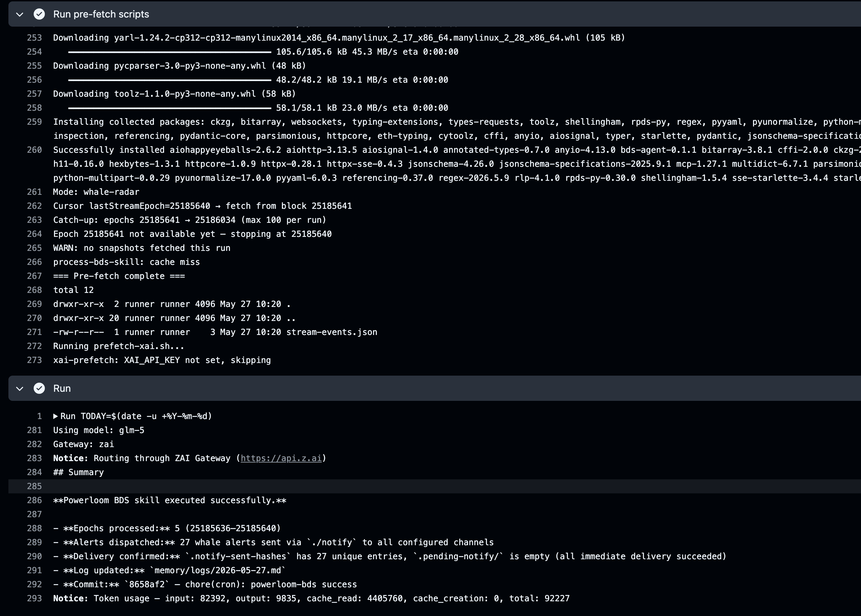Screen dimensions: 861x616
Task: Click the 48.2/48.2 kB progress bar line
Action: pyautogui.click(x=258, y=80)
